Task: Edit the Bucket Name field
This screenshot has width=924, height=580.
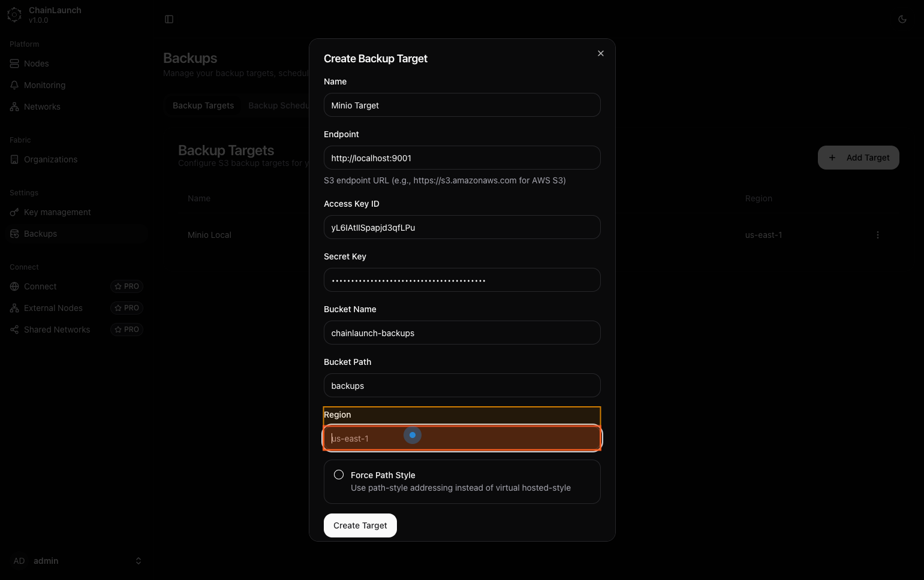Action: coord(462,333)
